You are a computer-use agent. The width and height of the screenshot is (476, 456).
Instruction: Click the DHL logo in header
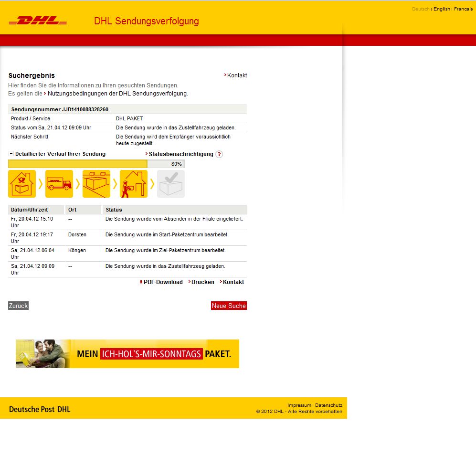(x=38, y=21)
